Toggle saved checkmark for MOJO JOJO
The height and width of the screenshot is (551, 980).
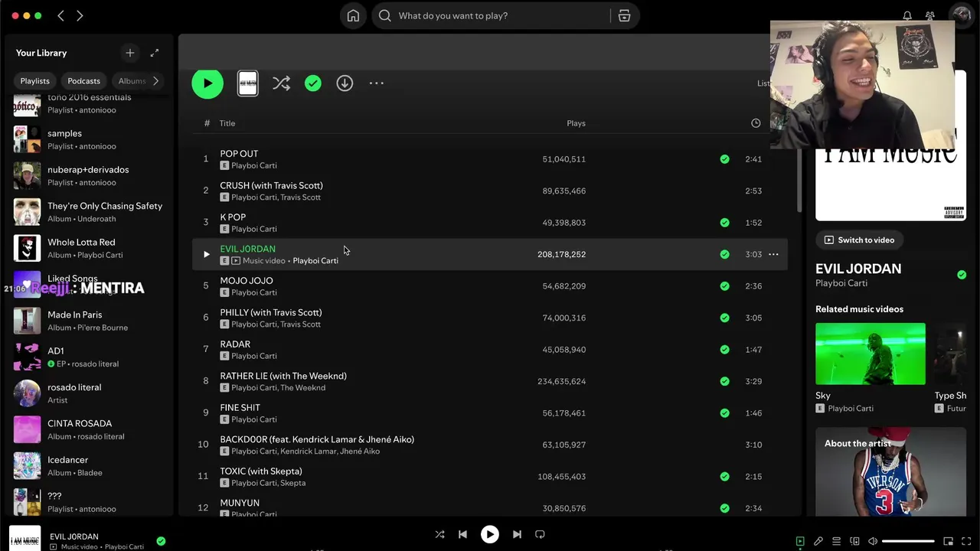[724, 286]
